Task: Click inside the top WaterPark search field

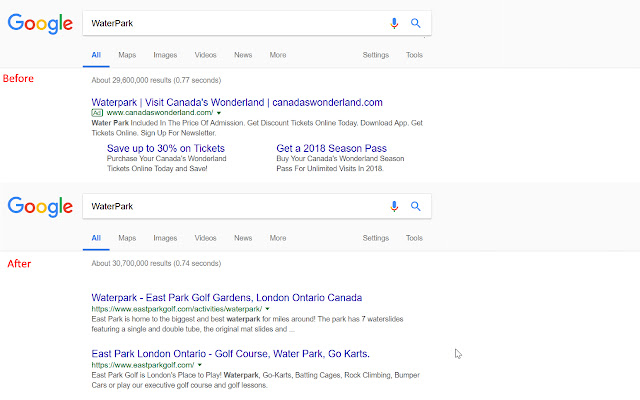Action: pyautogui.click(x=230, y=23)
